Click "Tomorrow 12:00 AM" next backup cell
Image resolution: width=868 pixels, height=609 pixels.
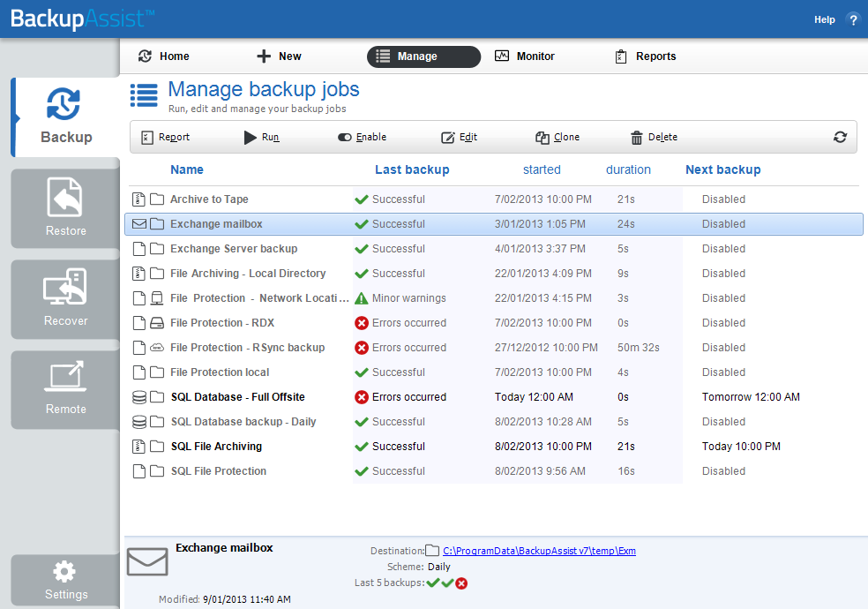(751, 397)
